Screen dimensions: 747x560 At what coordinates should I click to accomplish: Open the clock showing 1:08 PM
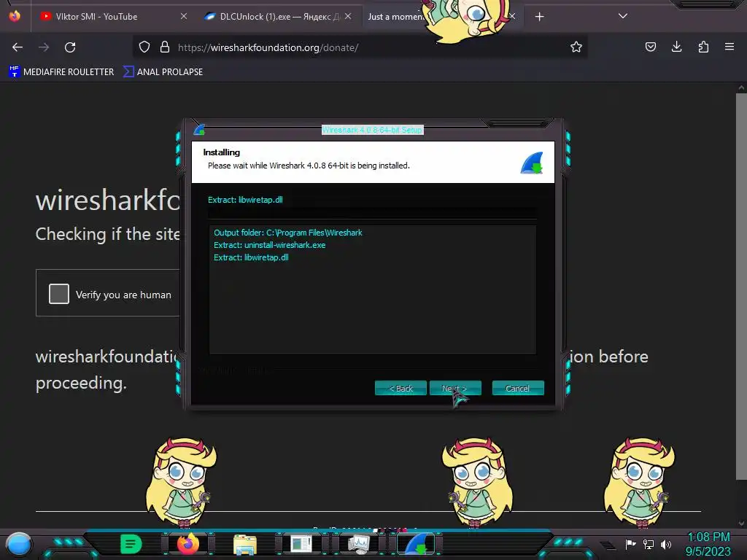click(x=708, y=544)
